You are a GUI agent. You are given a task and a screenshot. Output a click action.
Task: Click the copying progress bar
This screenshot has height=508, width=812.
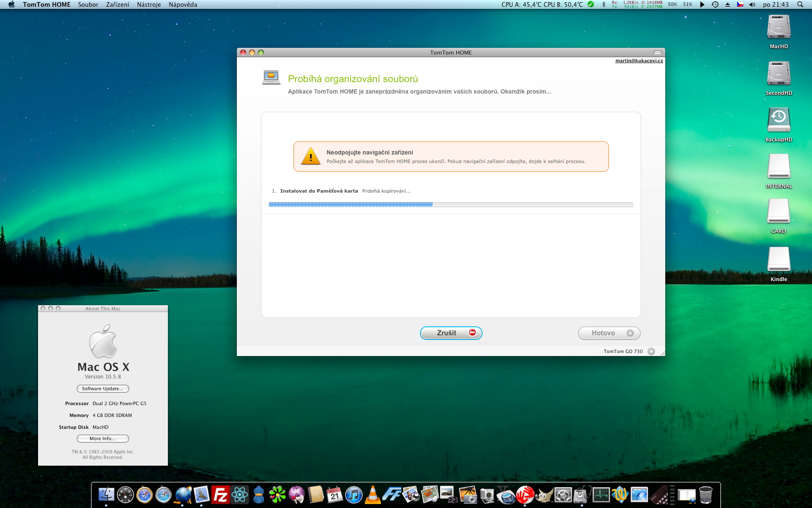[450, 204]
